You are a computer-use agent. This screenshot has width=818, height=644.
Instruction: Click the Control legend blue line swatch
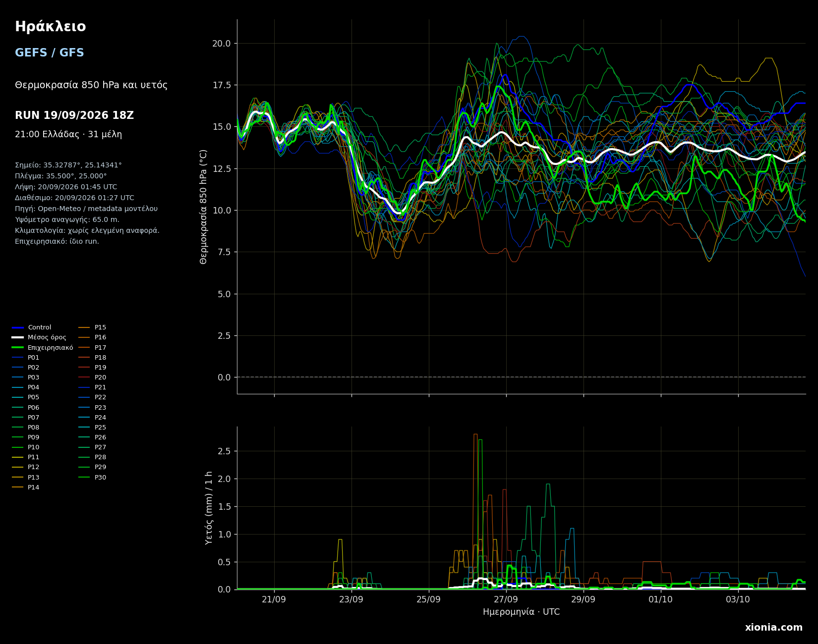click(x=18, y=327)
